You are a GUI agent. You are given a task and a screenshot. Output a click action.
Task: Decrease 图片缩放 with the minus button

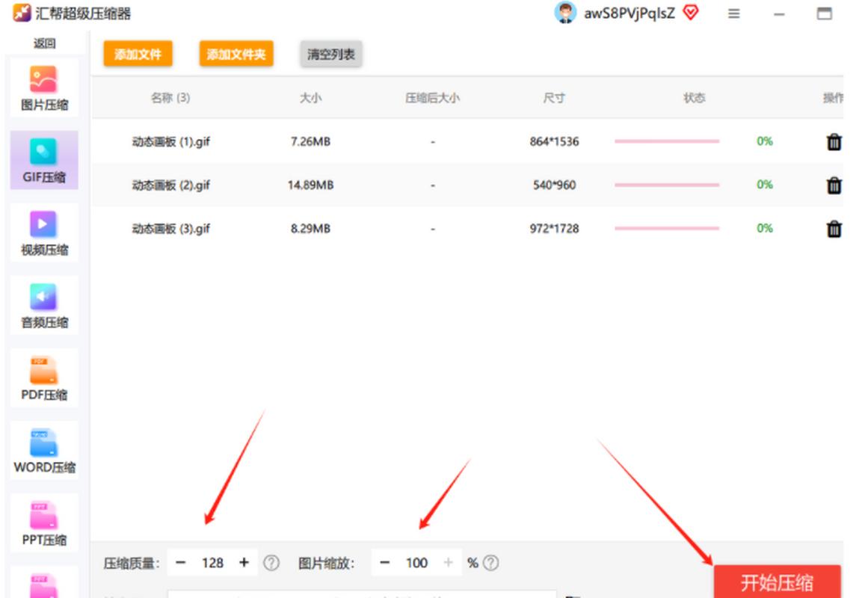click(384, 563)
